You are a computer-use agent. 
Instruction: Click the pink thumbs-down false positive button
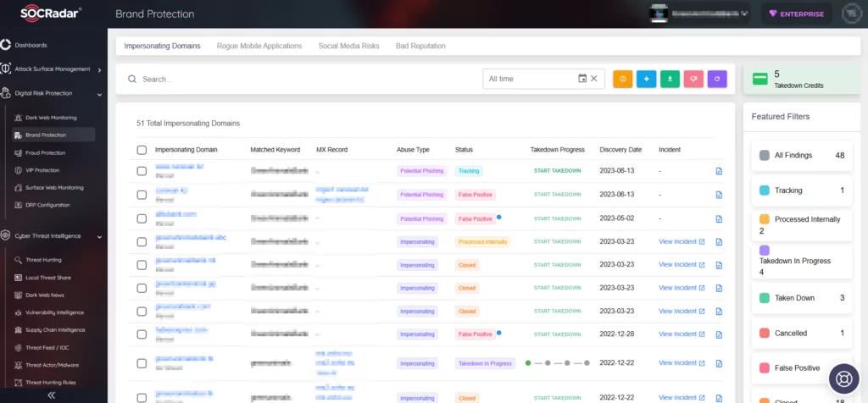[693, 79]
